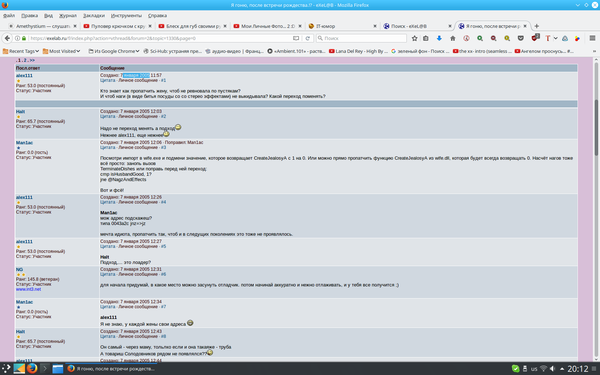
Task: Go back with the browser Back arrow
Action: pos(7,38)
